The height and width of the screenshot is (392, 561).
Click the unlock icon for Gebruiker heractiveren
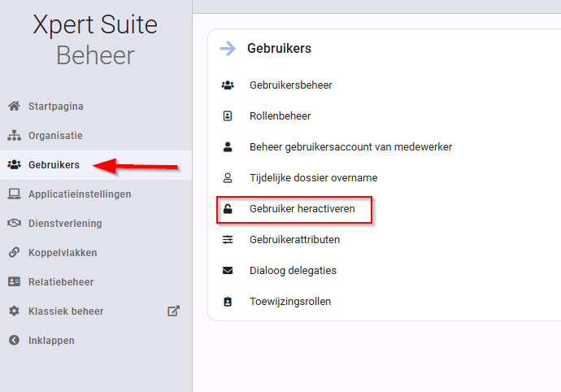pos(228,209)
